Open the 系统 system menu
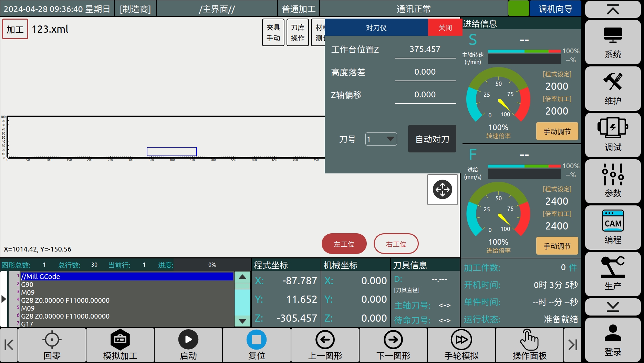The image size is (644, 363). [613, 42]
